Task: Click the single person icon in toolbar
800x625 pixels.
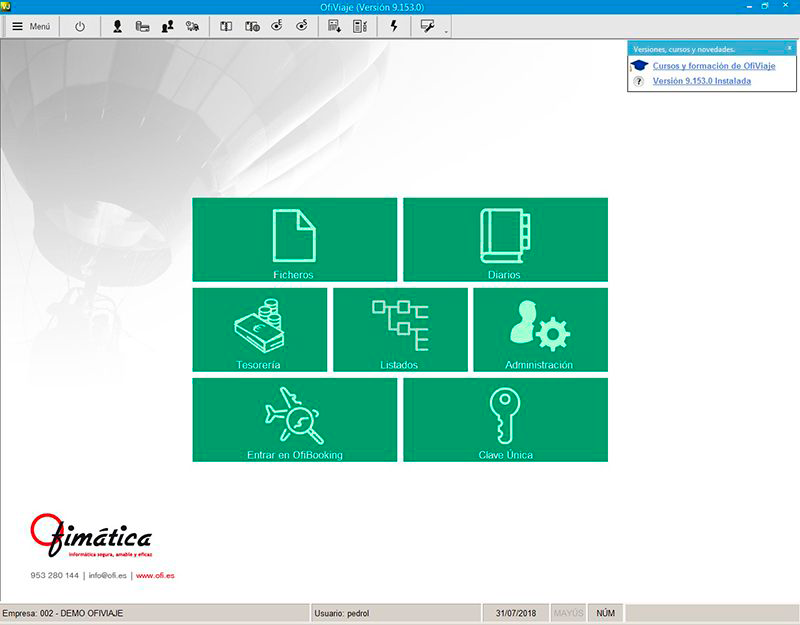Action: pyautogui.click(x=117, y=27)
